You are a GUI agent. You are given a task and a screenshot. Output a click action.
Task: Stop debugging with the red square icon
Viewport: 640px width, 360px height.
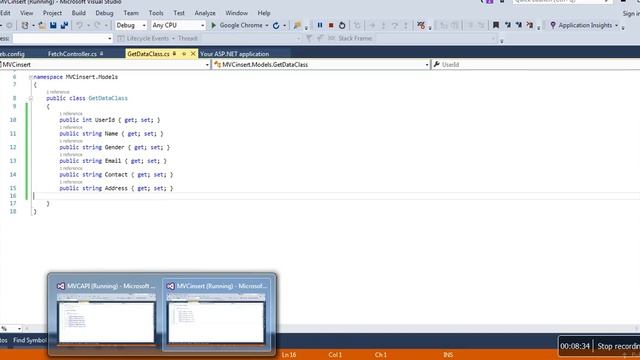click(331, 25)
